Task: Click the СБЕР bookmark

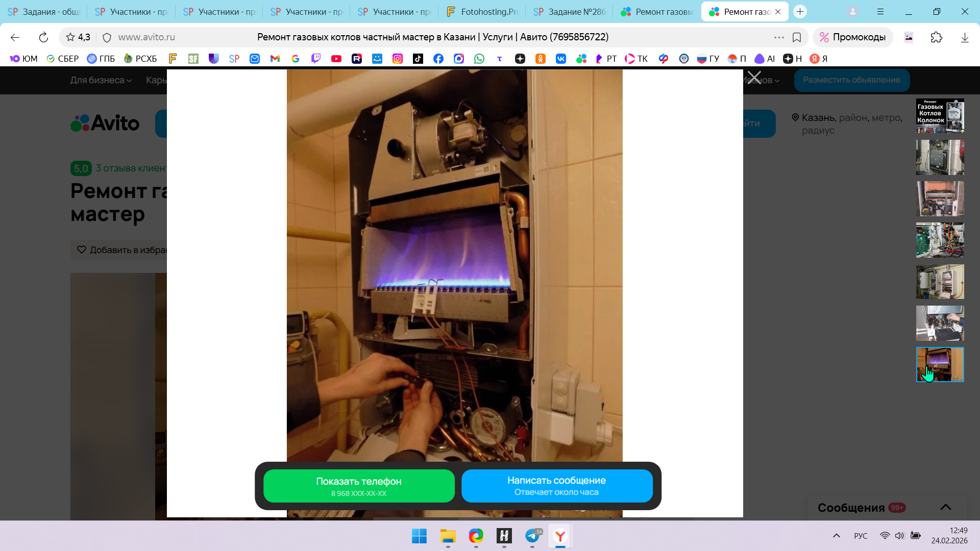Action: (x=62, y=59)
